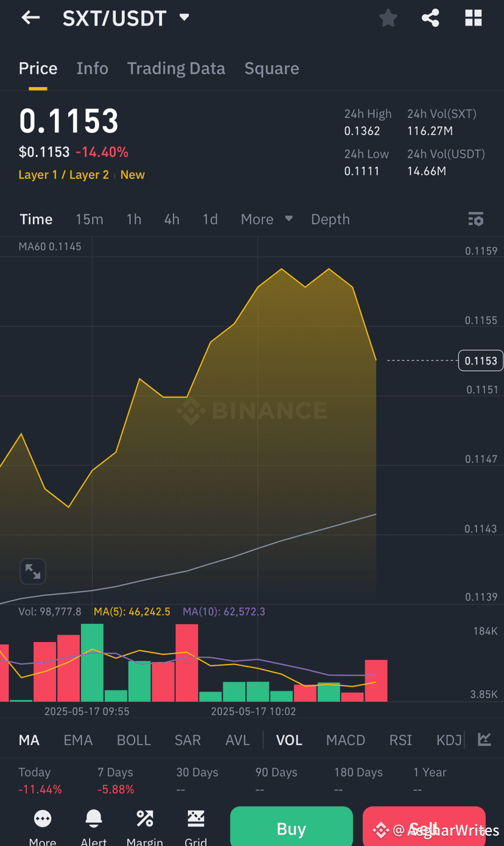The height and width of the screenshot is (846, 504).
Task: Enable the RSI indicator
Action: tap(401, 740)
